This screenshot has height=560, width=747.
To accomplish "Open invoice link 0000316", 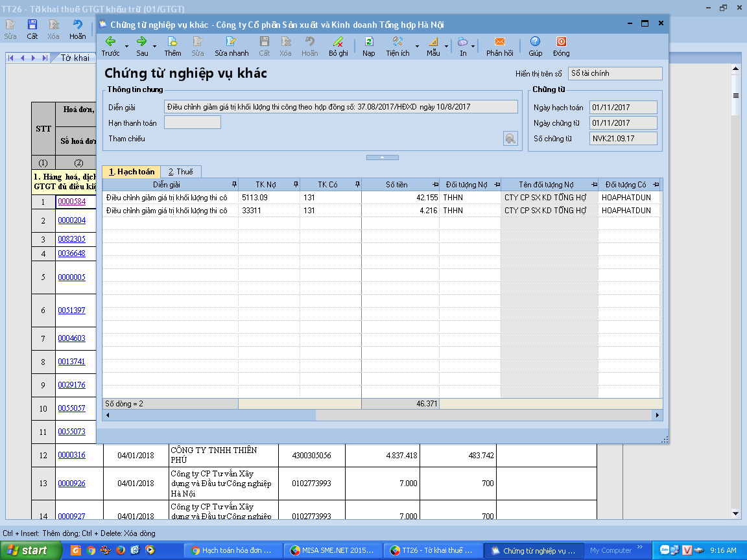I will (71, 455).
